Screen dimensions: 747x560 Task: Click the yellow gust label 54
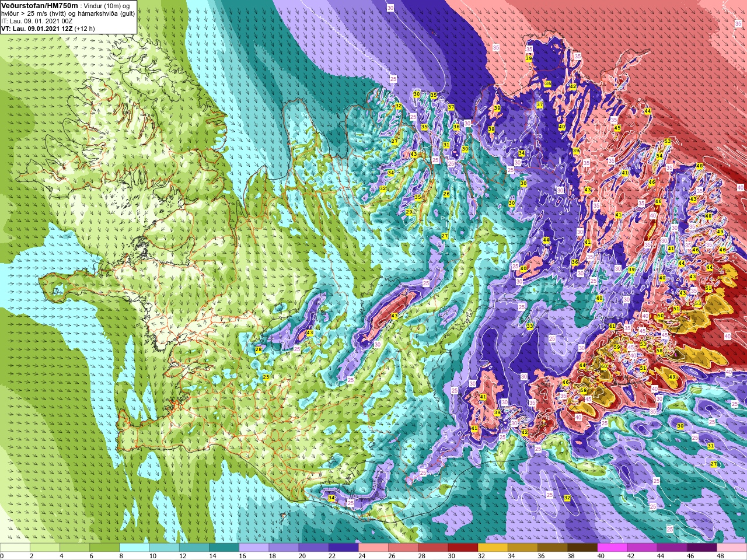[x=659, y=156]
